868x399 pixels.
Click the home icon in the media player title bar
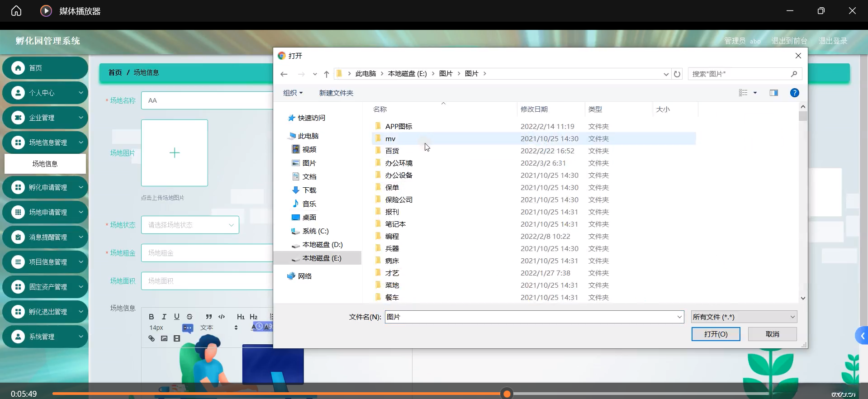click(x=16, y=11)
